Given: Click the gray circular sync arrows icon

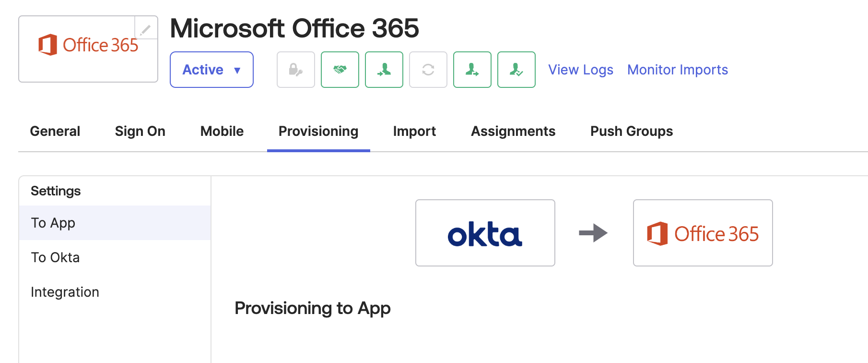Looking at the screenshot, I should pos(428,70).
